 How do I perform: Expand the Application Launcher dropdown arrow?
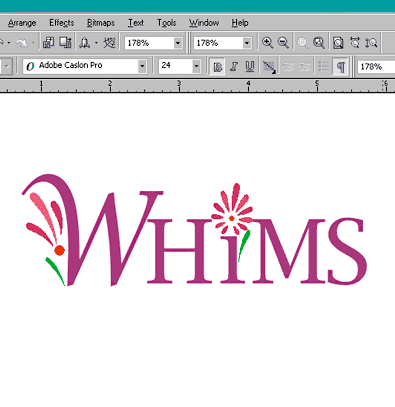click(x=96, y=43)
